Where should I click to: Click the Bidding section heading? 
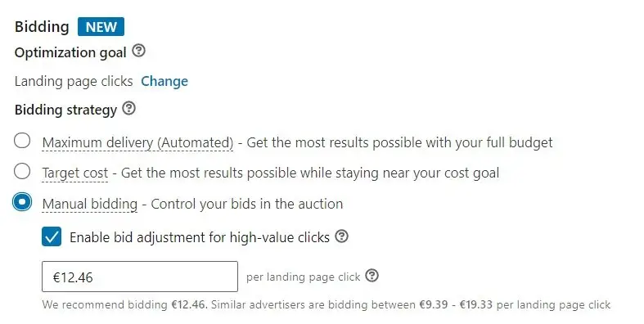click(42, 27)
